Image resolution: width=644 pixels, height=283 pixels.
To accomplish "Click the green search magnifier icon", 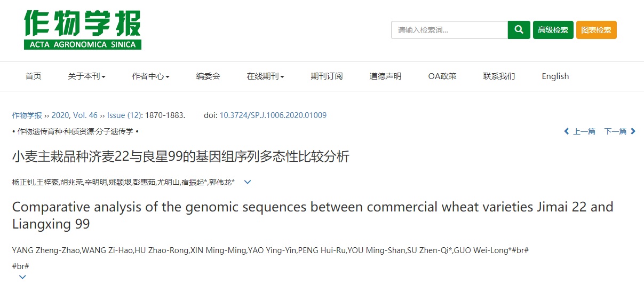I will [x=519, y=30].
